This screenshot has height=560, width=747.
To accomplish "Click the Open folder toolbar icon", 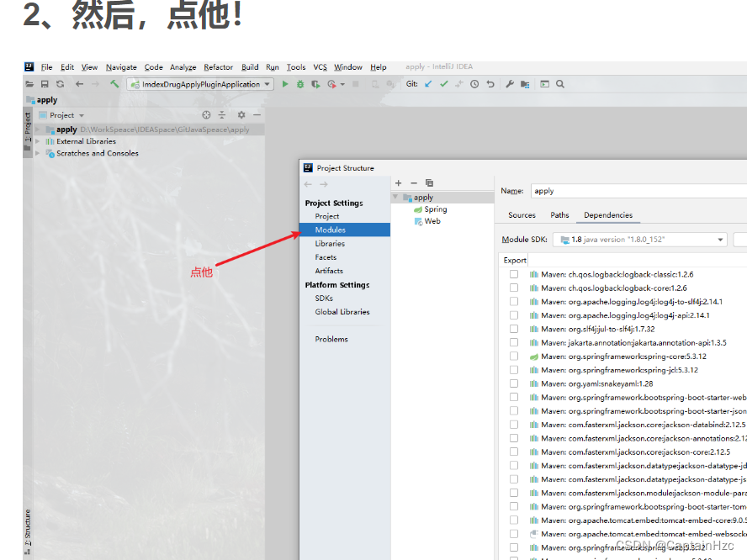I will (29, 84).
